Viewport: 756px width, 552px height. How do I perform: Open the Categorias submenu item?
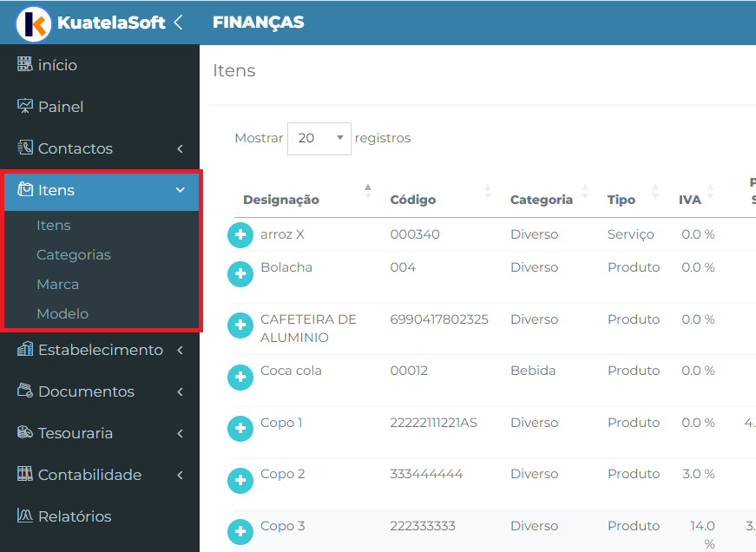[x=74, y=254]
